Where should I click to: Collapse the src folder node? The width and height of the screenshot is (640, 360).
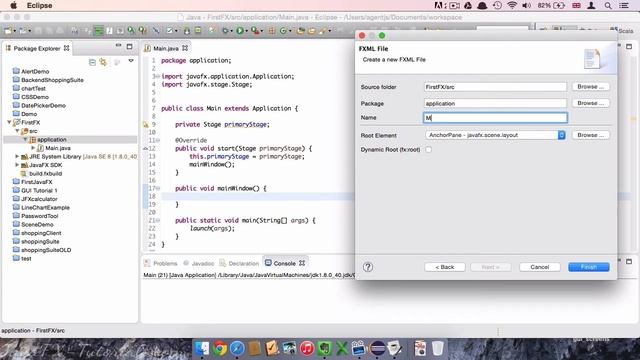click(17, 131)
